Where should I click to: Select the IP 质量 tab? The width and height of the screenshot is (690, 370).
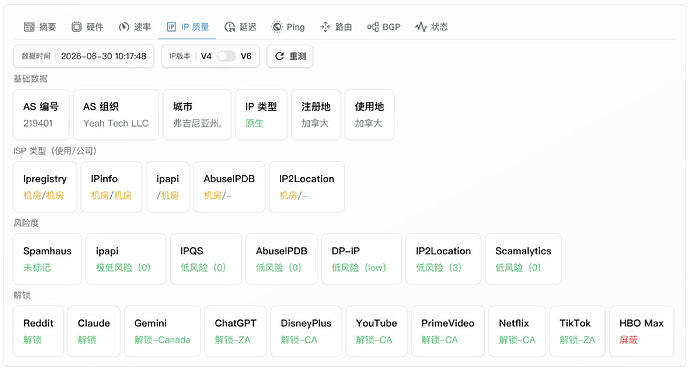click(187, 27)
